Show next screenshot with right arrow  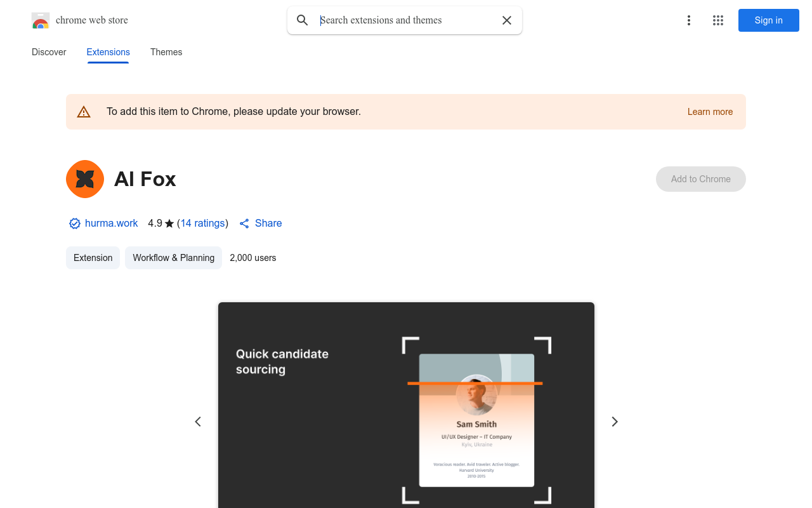tap(614, 422)
